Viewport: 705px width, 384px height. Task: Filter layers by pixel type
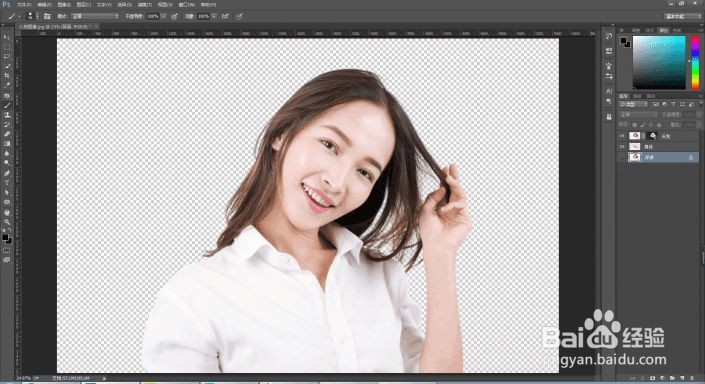pos(656,104)
